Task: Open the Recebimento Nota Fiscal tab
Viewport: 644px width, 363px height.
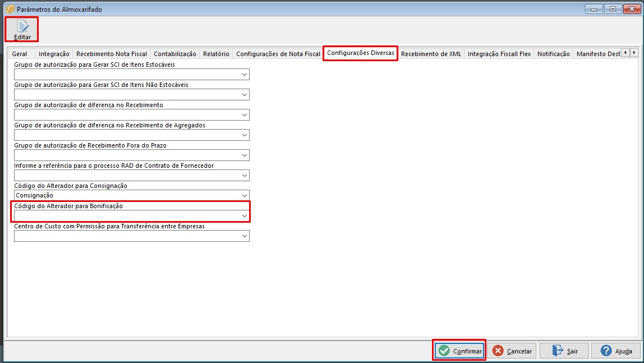Action: click(x=111, y=54)
